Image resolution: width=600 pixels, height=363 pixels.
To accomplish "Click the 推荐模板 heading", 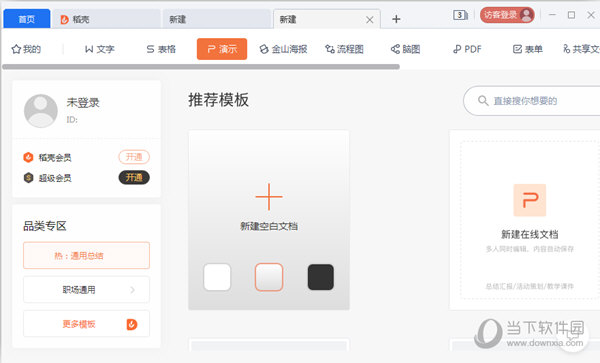I will (x=218, y=100).
